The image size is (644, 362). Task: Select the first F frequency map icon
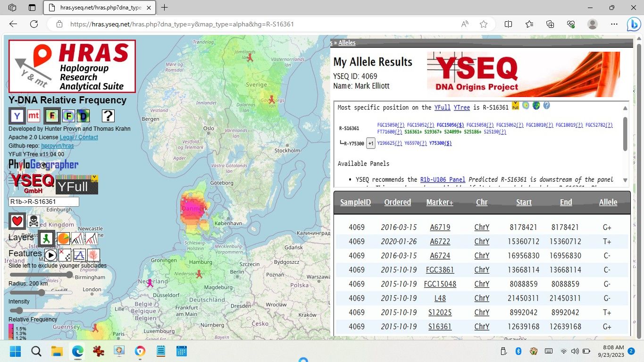[52, 116]
